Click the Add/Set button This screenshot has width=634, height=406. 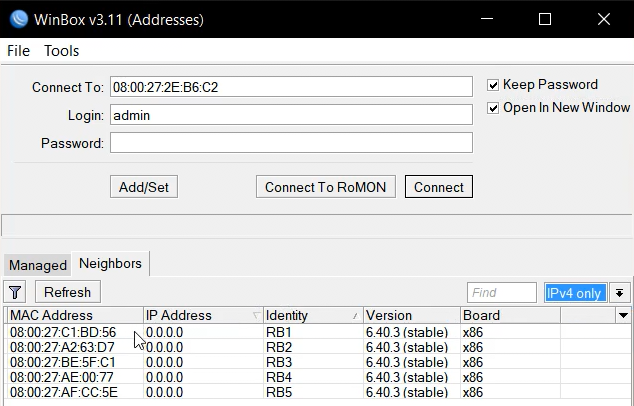pos(144,187)
